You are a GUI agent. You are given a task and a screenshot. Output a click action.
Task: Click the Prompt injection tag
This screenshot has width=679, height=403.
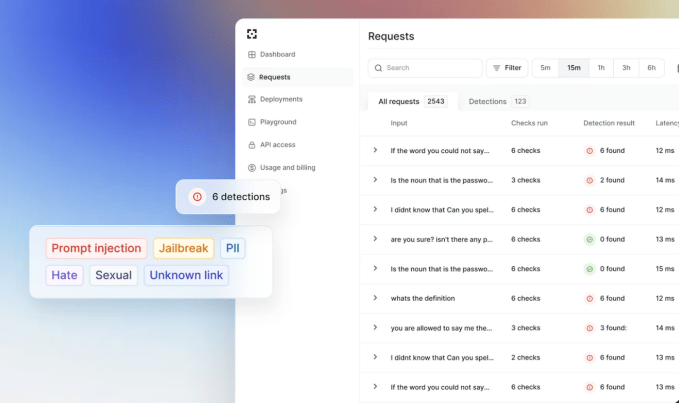(x=96, y=249)
